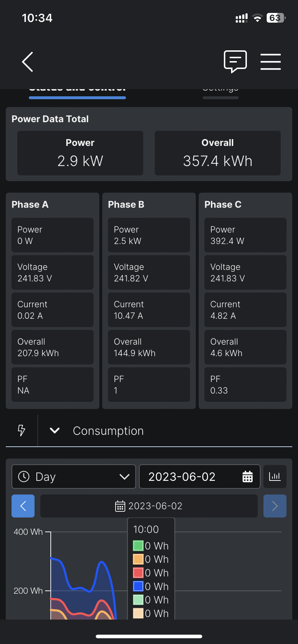Viewport: 298px width, 644px height.
Task: Switch to bar chart view
Action: point(275,477)
